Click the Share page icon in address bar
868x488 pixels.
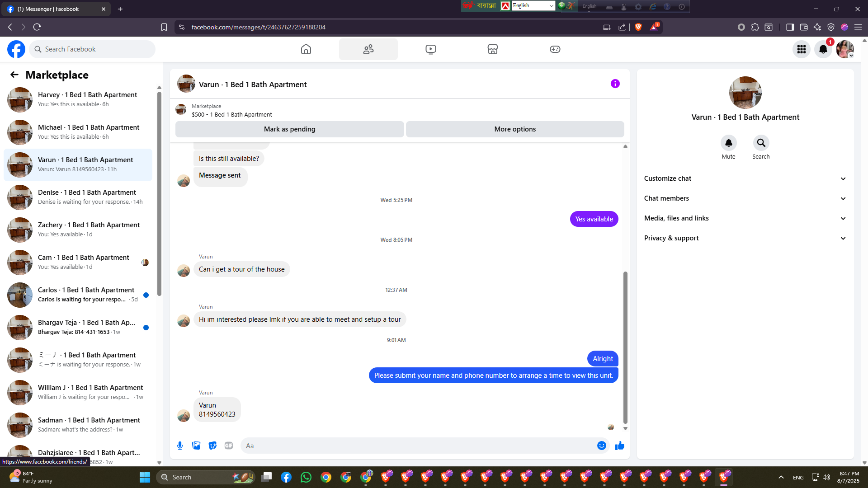tap(622, 27)
